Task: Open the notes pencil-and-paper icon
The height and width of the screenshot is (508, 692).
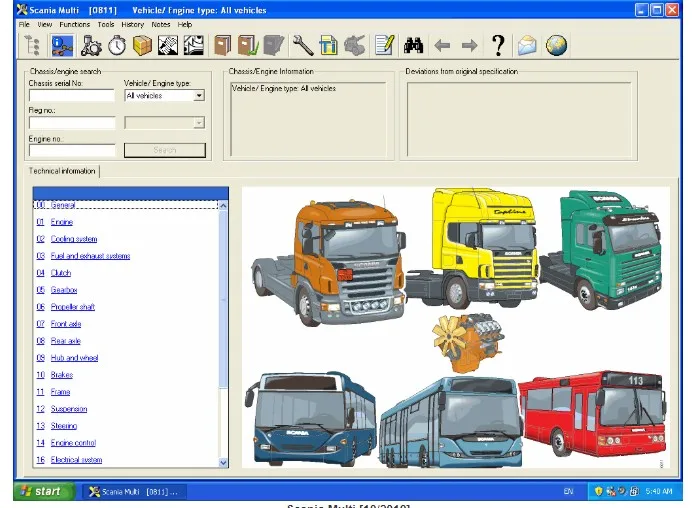Action: click(384, 45)
